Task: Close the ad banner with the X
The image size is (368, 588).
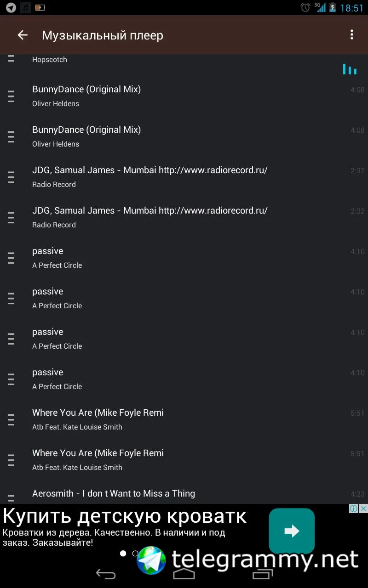Action: coord(363,509)
